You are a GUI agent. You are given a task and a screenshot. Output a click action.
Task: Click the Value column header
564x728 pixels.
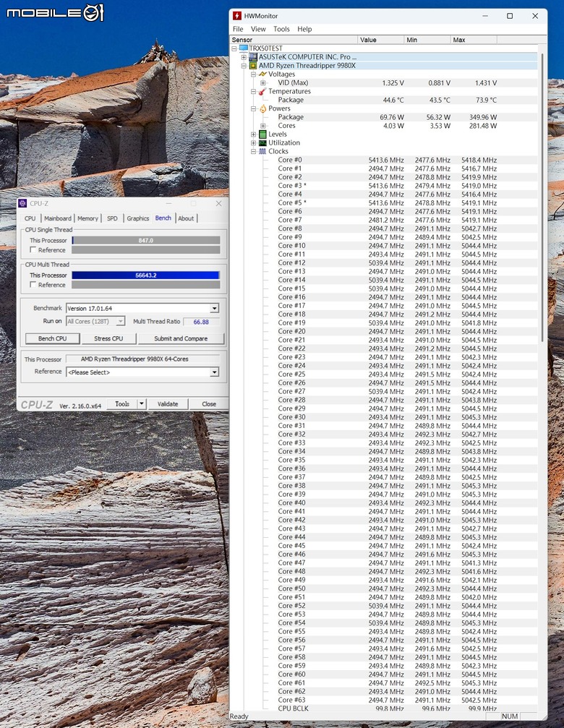tap(381, 40)
